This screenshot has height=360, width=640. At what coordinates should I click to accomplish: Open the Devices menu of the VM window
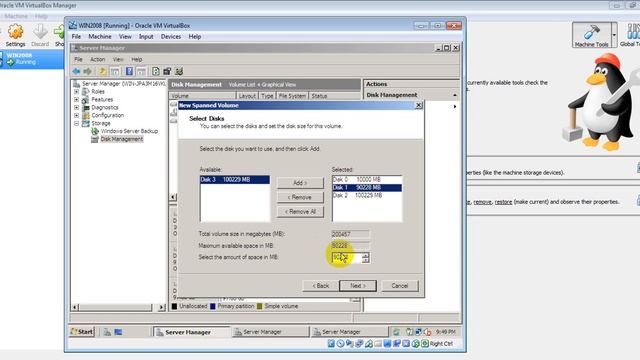171,37
